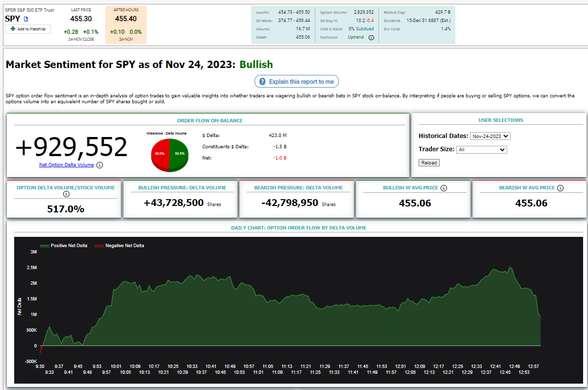Click info icon next to Net Option Delta Volume
Image resolution: width=588 pixels, height=390 pixels.
100,165
